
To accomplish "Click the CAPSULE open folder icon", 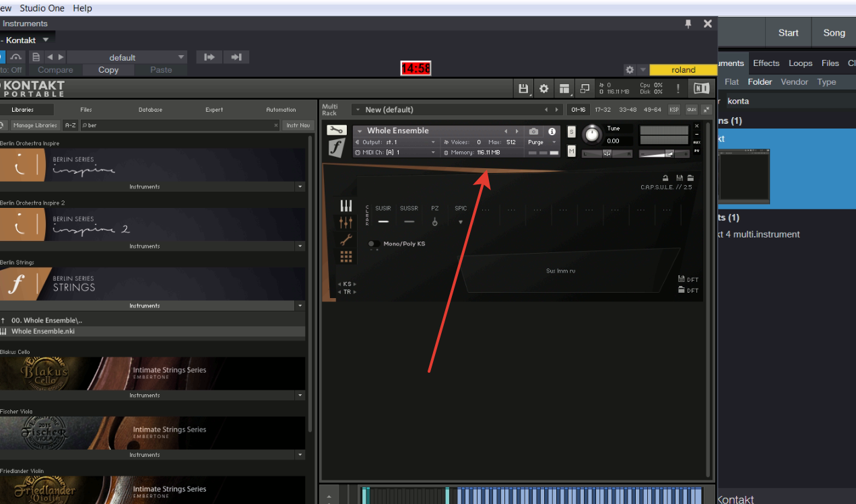I will point(690,178).
